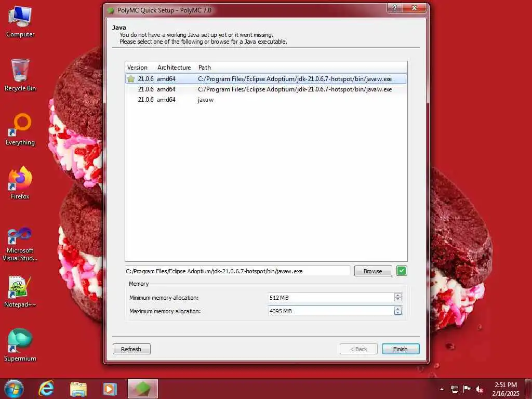Click the disabled Back button
The height and width of the screenshot is (399, 532).
pos(358,349)
